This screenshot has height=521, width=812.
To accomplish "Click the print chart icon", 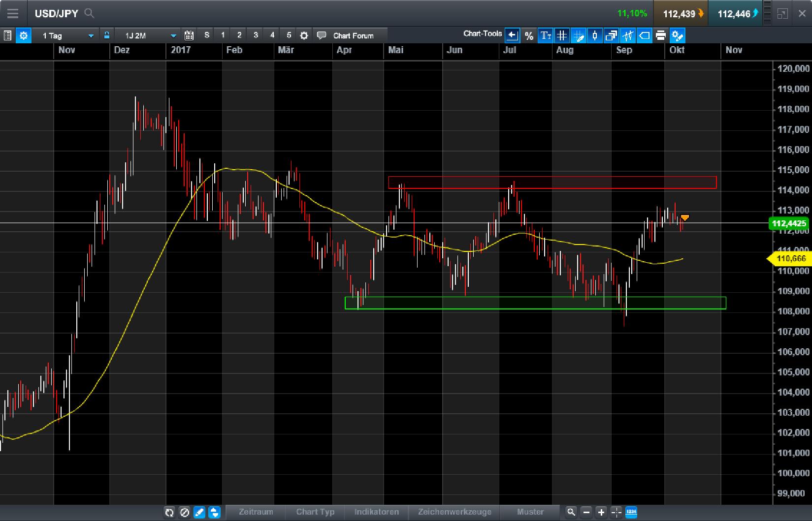I will (x=661, y=35).
